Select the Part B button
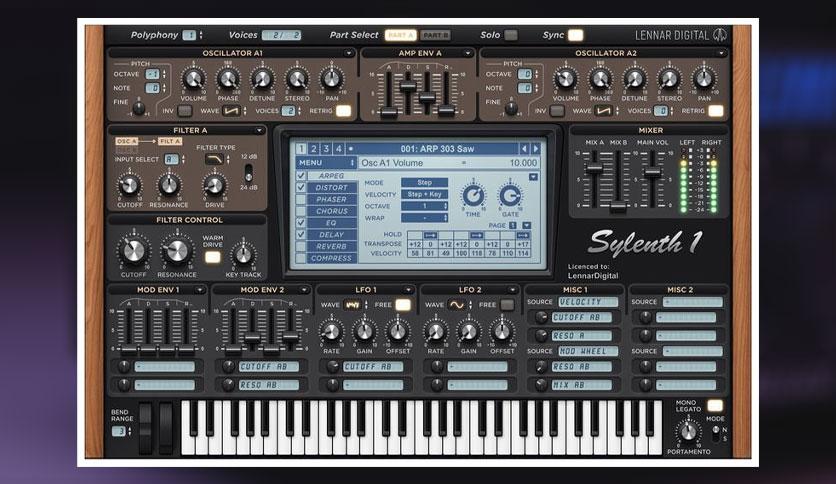Viewport: 836px width, 484px height. tap(435, 35)
